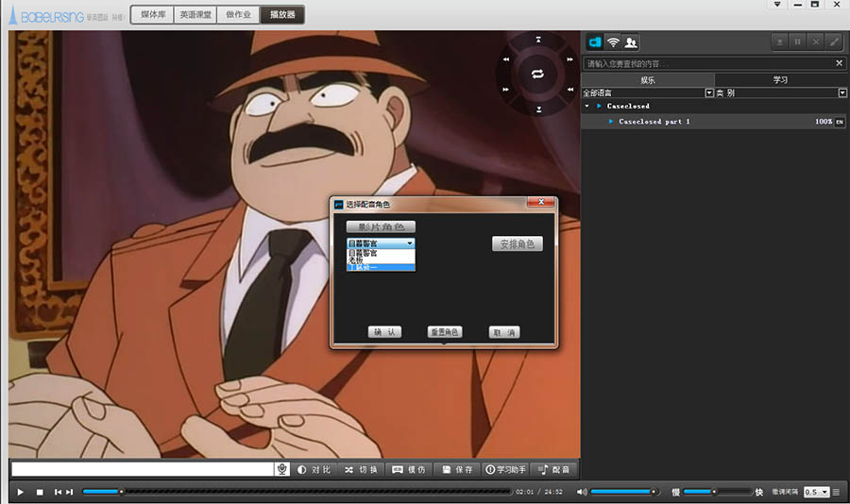This screenshot has height=504, width=850.
Task: Choose 目暮警官 from the dropdown list
Action: pos(382,253)
